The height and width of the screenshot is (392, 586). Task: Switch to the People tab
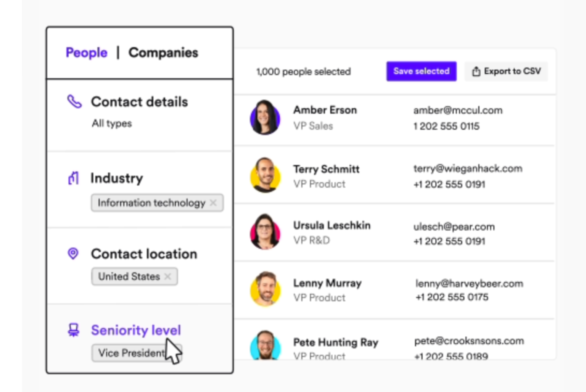pos(87,53)
